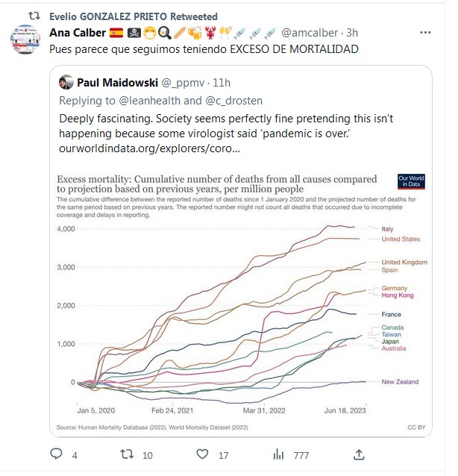Like the tweet with the heart icon
458x476 pixels.
point(202,454)
